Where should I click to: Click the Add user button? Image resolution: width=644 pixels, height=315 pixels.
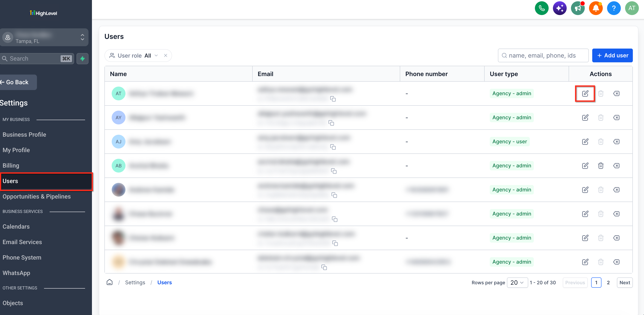point(612,55)
